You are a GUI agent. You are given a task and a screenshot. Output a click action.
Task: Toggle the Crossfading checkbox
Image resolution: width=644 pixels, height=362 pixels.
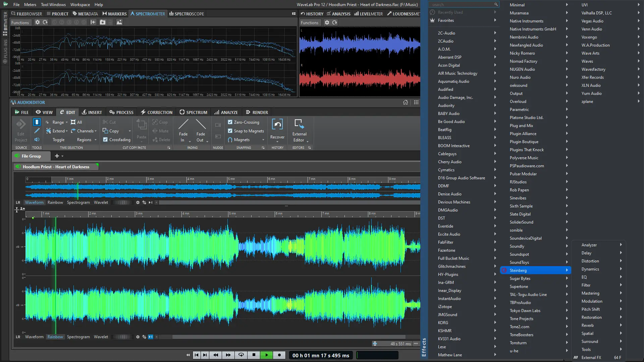[105, 140]
